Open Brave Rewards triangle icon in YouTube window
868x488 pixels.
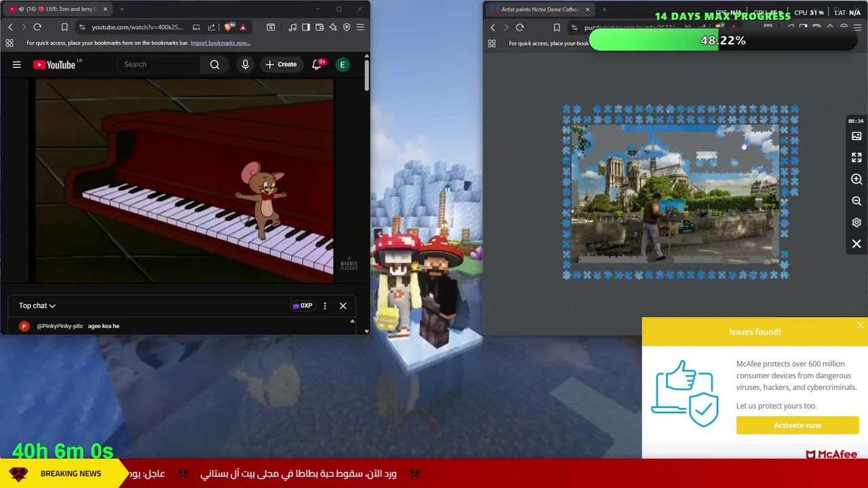point(243,27)
